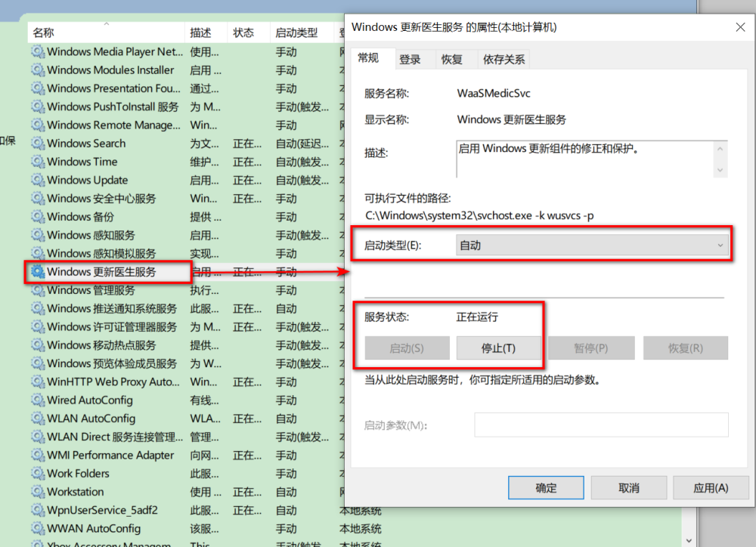Click gear icon of WinHTTP Web Proxy Auto service

tap(38, 382)
